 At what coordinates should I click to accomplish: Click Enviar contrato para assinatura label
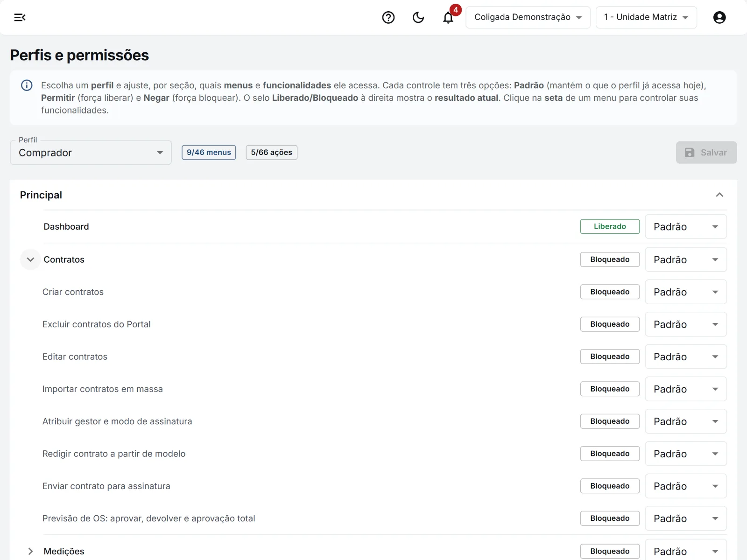(x=106, y=486)
